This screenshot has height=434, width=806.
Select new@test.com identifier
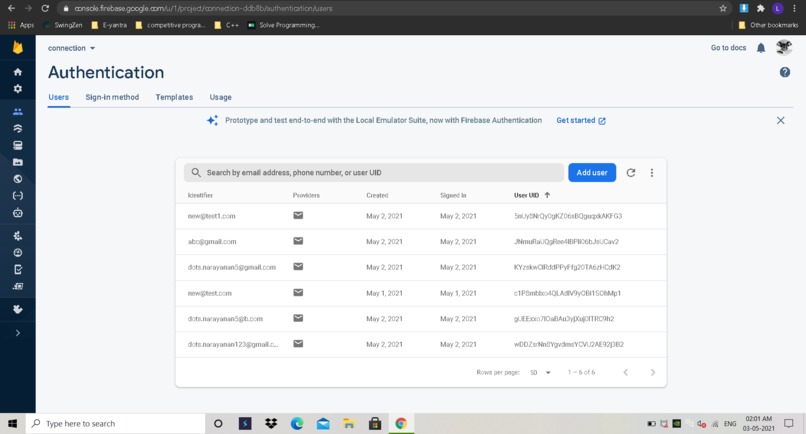pyautogui.click(x=209, y=293)
